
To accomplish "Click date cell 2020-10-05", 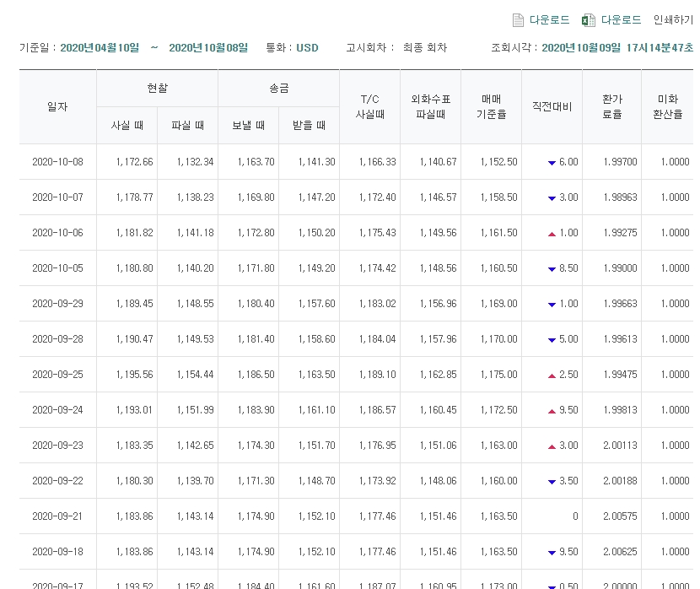I will point(57,268).
